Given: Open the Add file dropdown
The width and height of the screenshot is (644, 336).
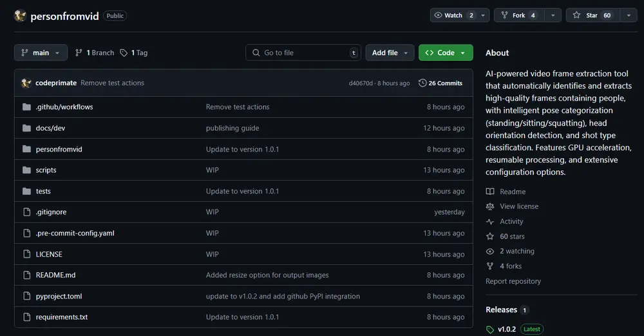Looking at the screenshot, I should 390,53.
